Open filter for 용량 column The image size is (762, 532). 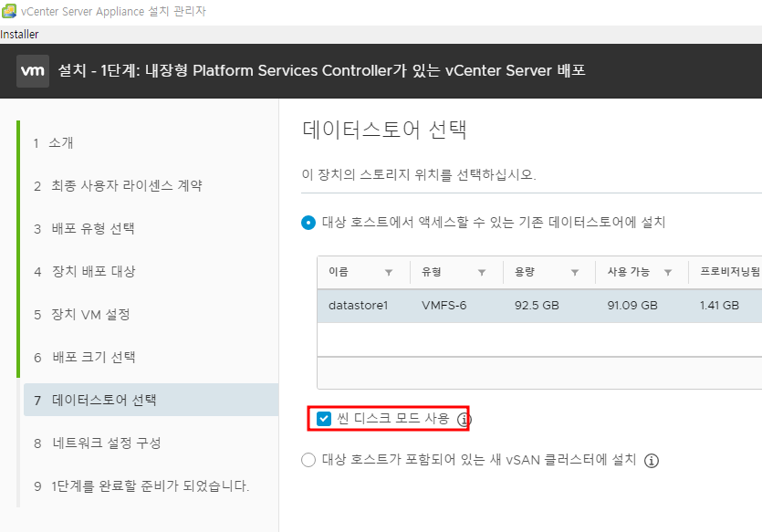[575, 273]
